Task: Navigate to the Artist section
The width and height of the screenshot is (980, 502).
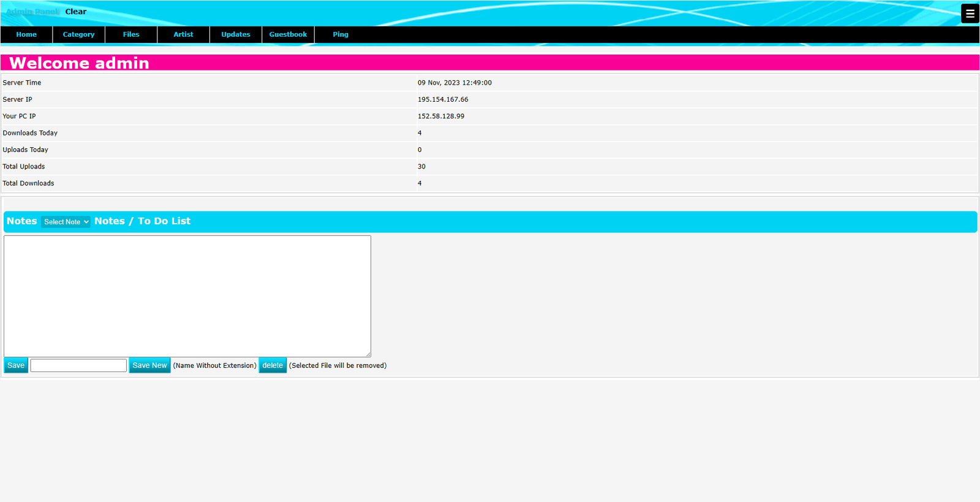Action: (183, 35)
